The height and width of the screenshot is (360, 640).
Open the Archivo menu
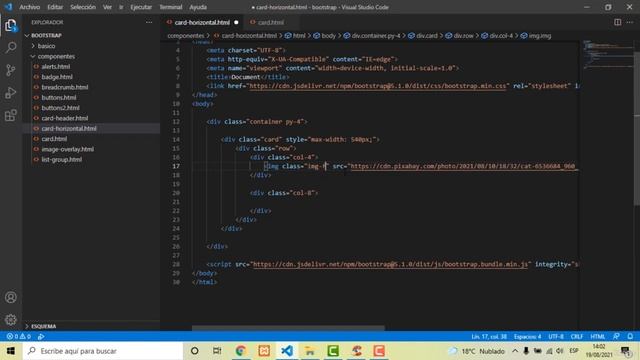point(30,7)
